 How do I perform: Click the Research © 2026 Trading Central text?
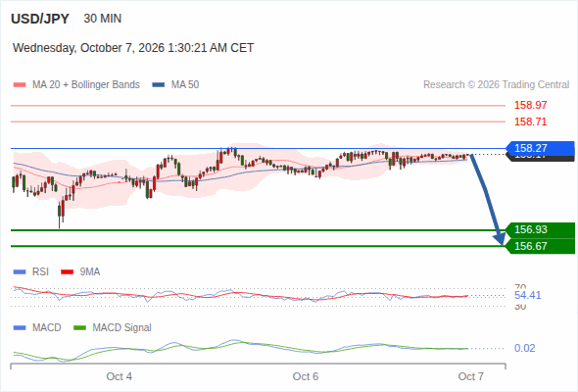[496, 85]
